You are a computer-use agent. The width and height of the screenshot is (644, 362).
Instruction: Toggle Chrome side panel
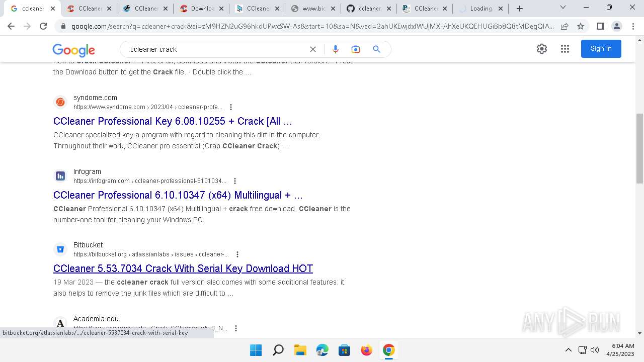point(600,26)
